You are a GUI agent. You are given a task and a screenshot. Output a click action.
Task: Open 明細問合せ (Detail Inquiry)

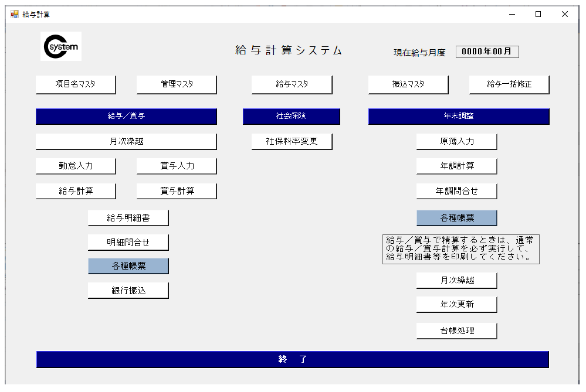128,242
